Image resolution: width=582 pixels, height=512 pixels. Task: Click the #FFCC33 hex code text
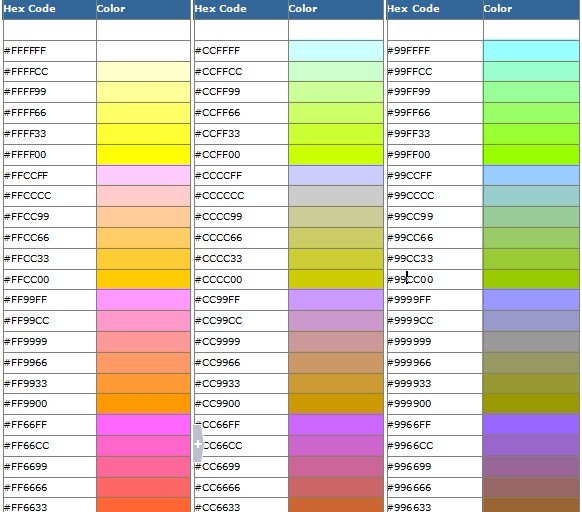point(26,259)
